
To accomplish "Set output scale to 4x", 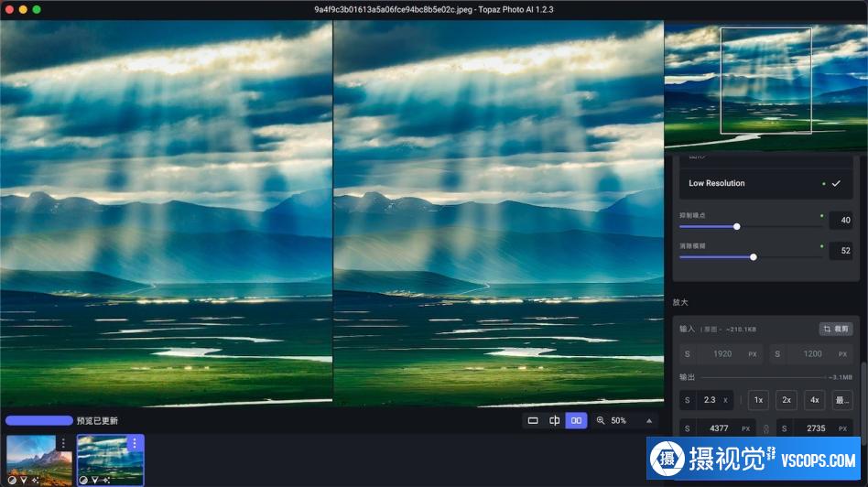I will pyautogui.click(x=815, y=399).
